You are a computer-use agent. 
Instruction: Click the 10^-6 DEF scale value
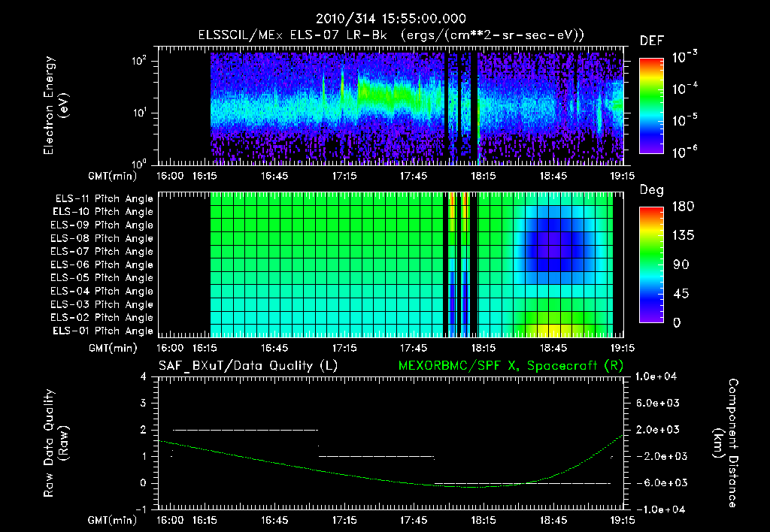[684, 152]
